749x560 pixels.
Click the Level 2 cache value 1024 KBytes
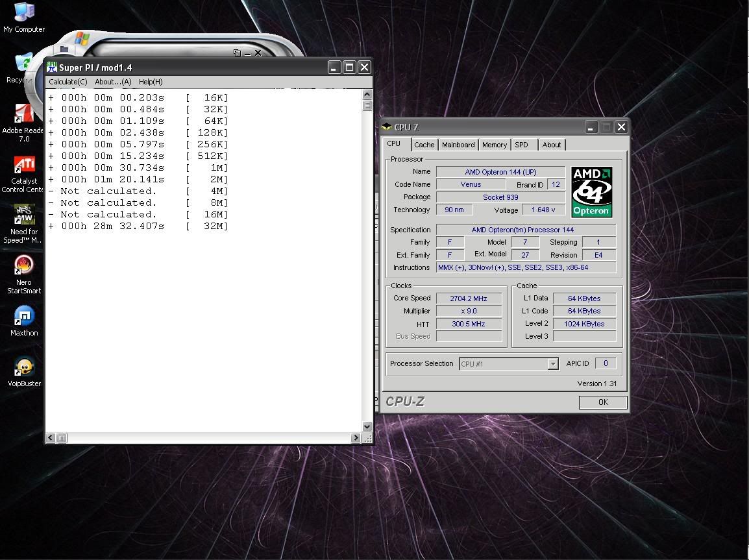pos(584,324)
